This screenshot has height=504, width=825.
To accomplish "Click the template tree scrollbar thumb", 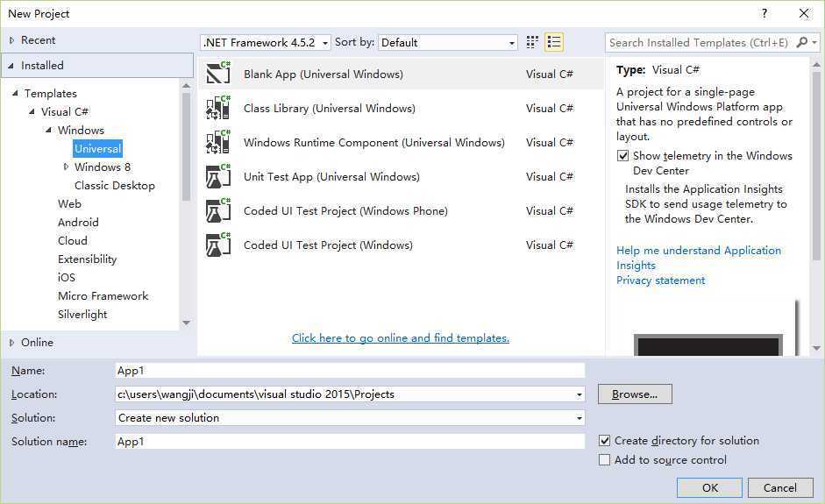I will tap(186, 146).
